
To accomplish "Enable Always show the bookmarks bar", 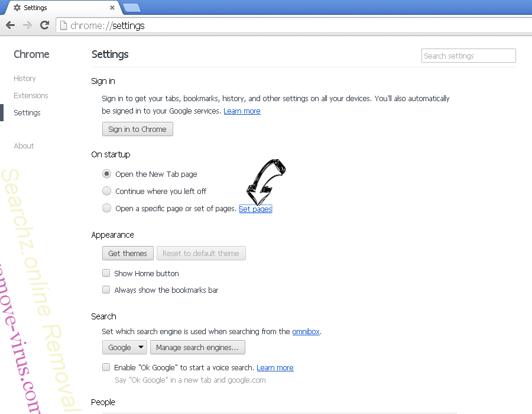I will click(106, 289).
